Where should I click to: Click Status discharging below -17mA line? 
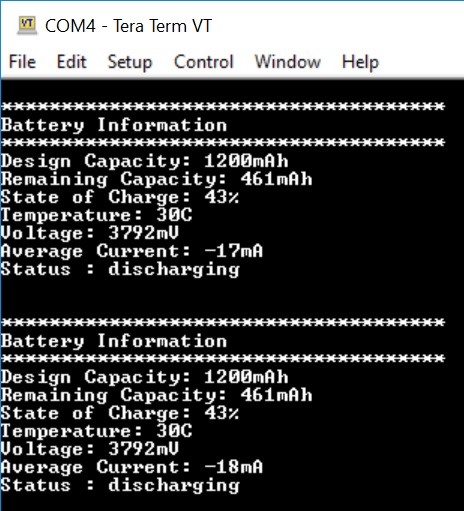tap(120, 270)
